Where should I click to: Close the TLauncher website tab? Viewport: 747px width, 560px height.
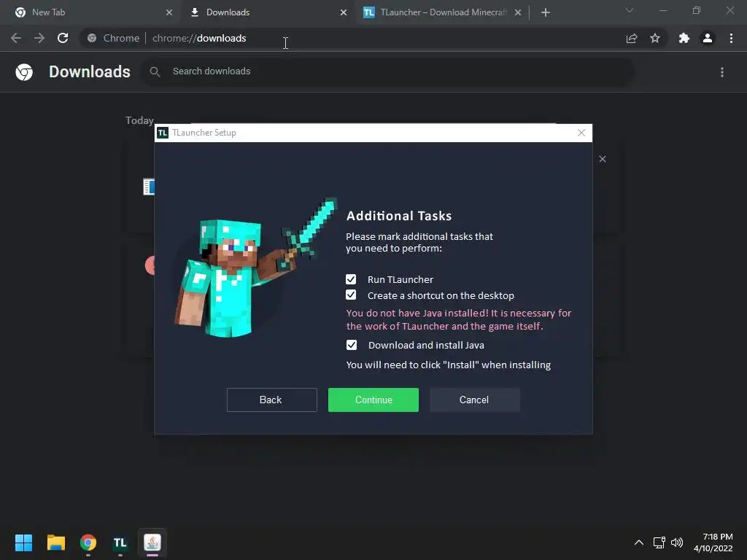[518, 12]
